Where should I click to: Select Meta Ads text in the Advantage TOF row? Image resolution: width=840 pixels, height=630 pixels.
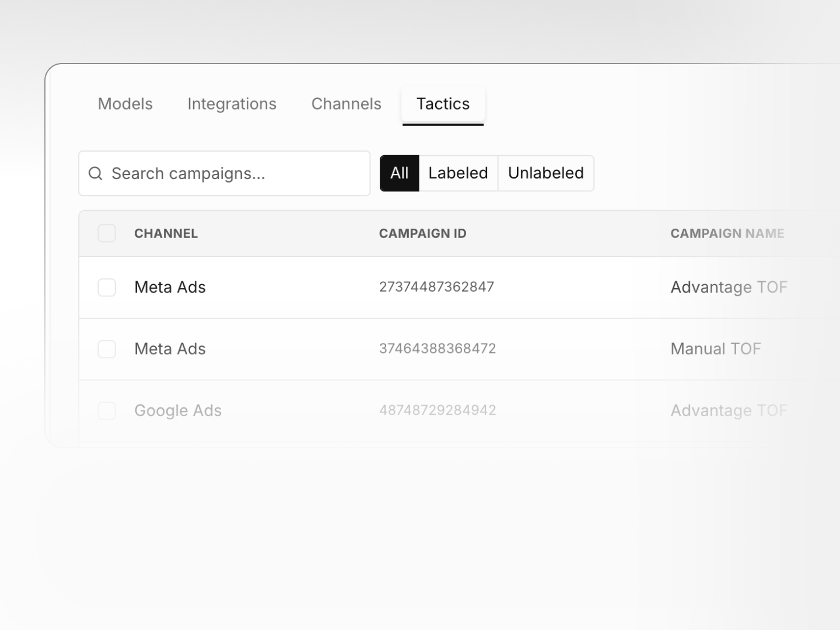coord(170,287)
